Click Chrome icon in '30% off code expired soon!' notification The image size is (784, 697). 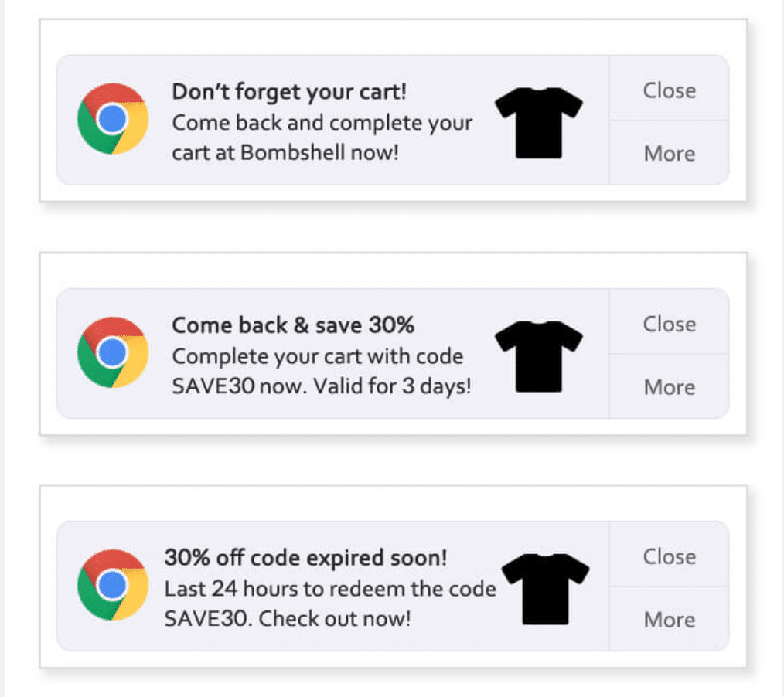[113, 585]
